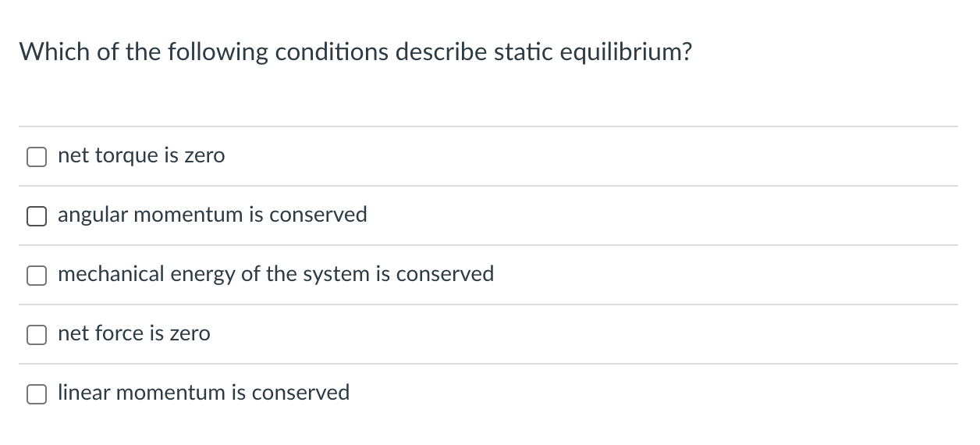
Task: Click the 'net torque is zero' label text
Action: 141,156
